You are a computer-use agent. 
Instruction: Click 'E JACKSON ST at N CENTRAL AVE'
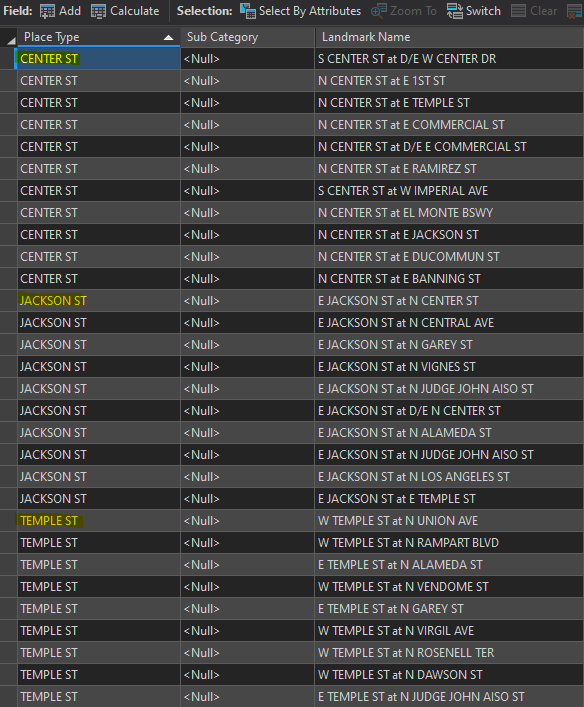click(x=406, y=323)
